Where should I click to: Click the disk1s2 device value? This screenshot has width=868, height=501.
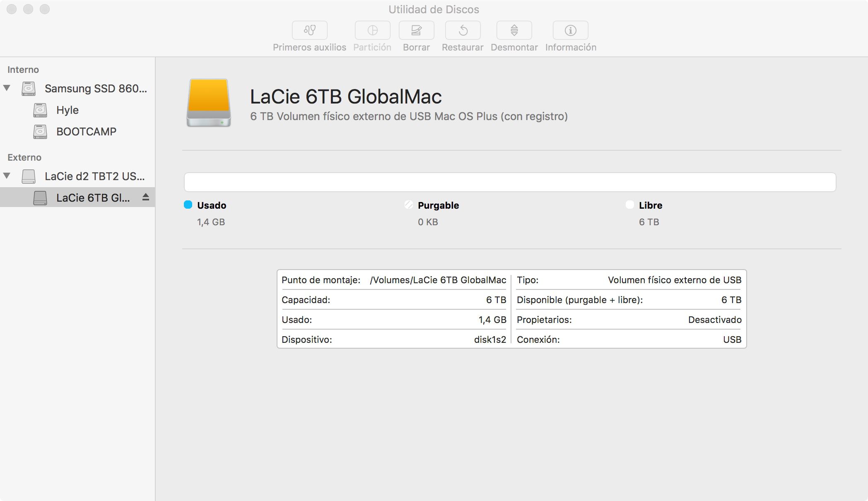490,340
